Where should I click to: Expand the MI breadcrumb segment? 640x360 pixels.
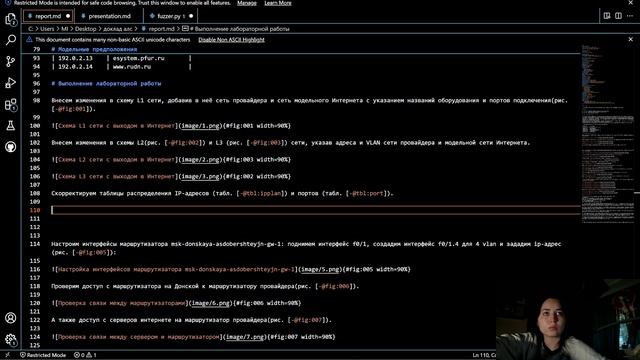64,29
